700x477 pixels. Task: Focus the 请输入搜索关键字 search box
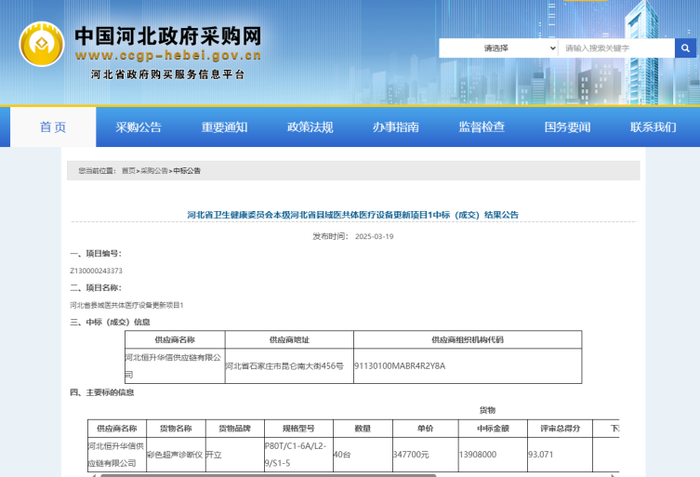pyautogui.click(x=615, y=47)
